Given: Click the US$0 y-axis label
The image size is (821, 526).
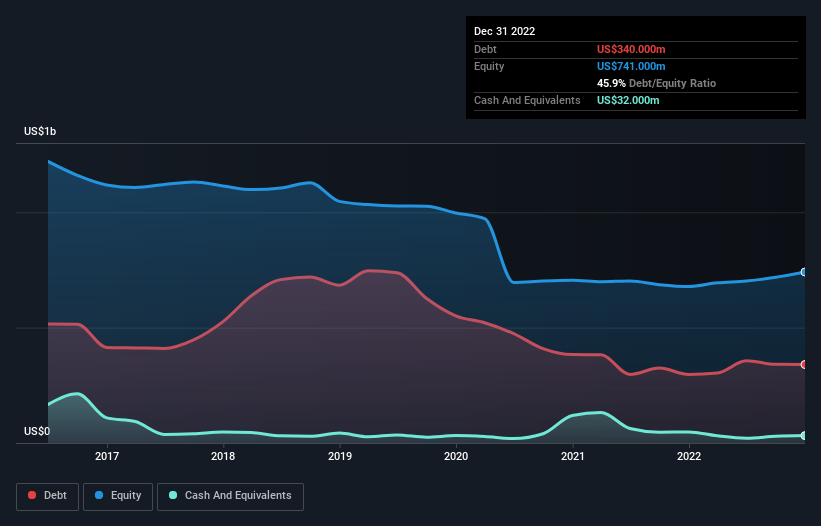Looking at the screenshot, I should click(37, 431).
